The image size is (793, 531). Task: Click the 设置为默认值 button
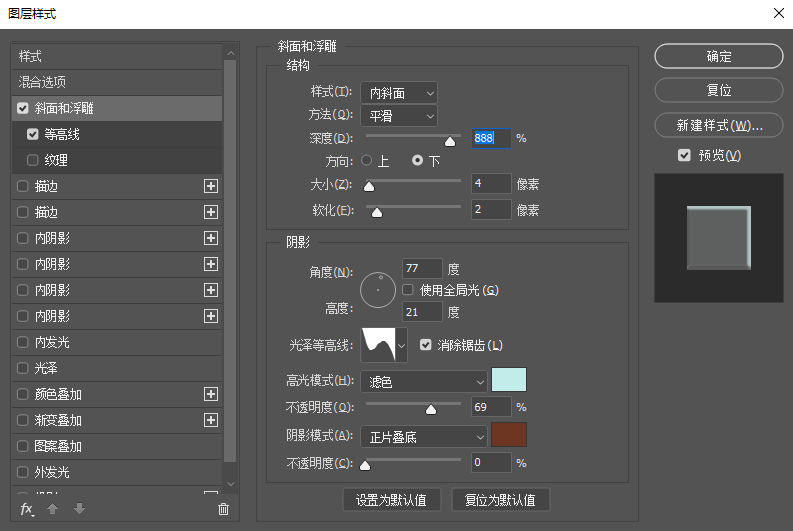pos(391,500)
